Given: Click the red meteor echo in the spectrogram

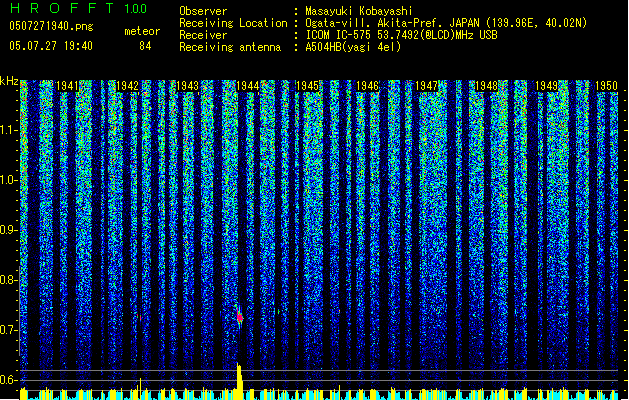Looking at the screenshot, I should point(239,318).
